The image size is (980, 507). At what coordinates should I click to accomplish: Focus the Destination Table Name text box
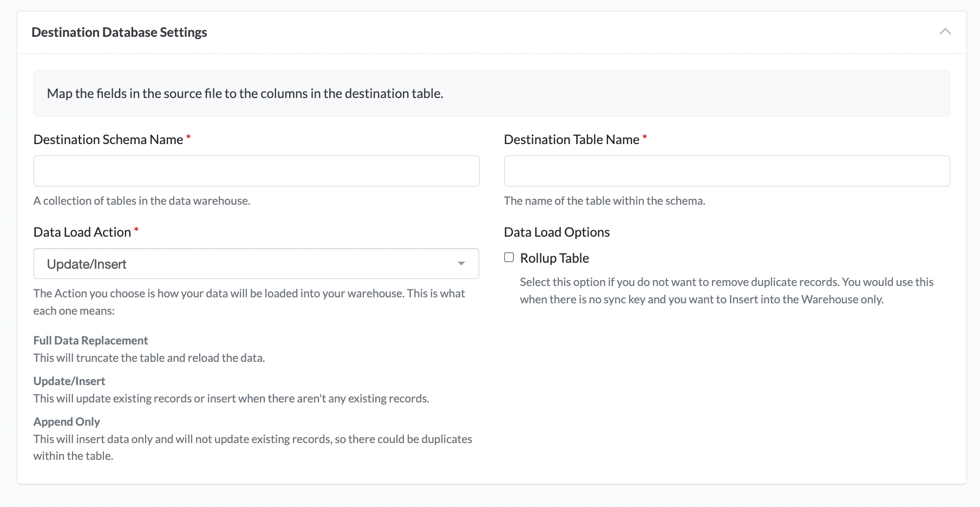pyautogui.click(x=726, y=171)
